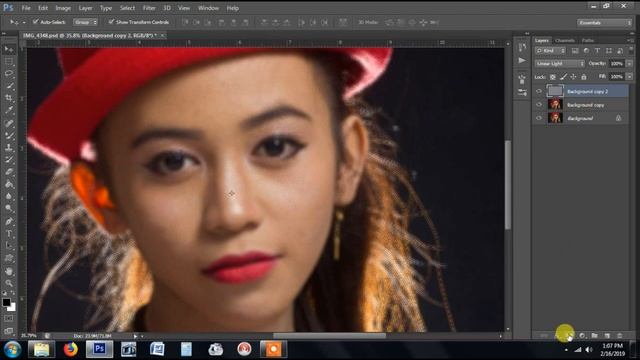The width and height of the screenshot is (640, 360).
Task: Select the Path Selection tool
Action: [x=9, y=246]
